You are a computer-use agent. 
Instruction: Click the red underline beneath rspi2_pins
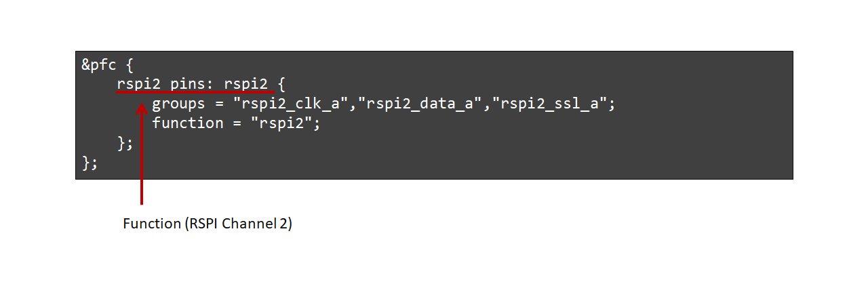click(195, 91)
